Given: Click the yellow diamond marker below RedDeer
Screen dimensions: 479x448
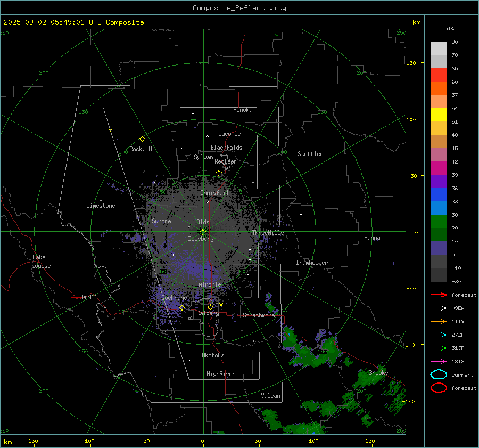Looking at the screenshot, I should (x=219, y=173).
